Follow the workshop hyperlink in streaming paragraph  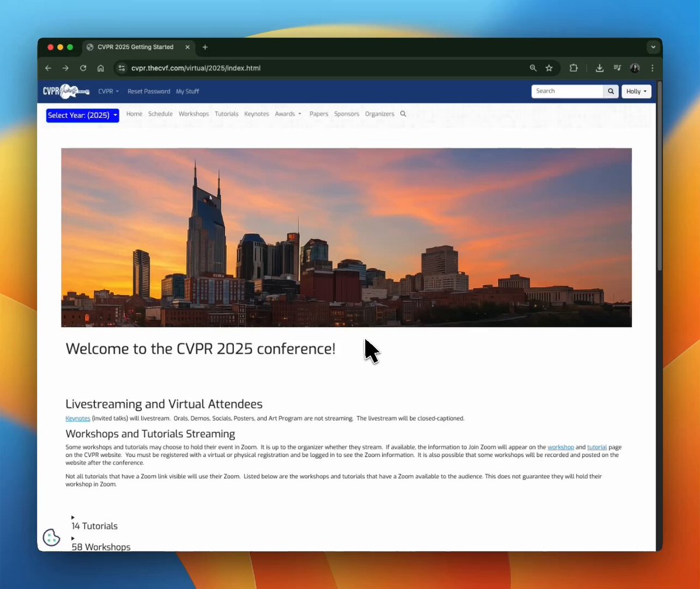(561, 447)
